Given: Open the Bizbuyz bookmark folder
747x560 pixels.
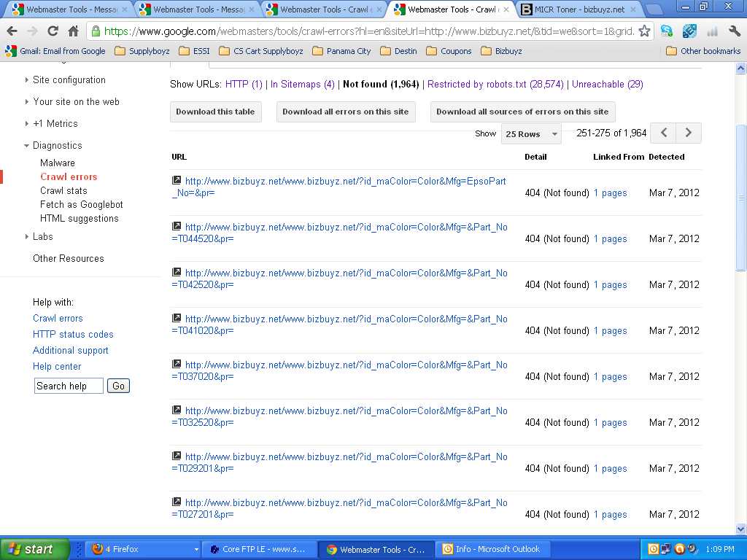Looking at the screenshot, I should point(502,51).
